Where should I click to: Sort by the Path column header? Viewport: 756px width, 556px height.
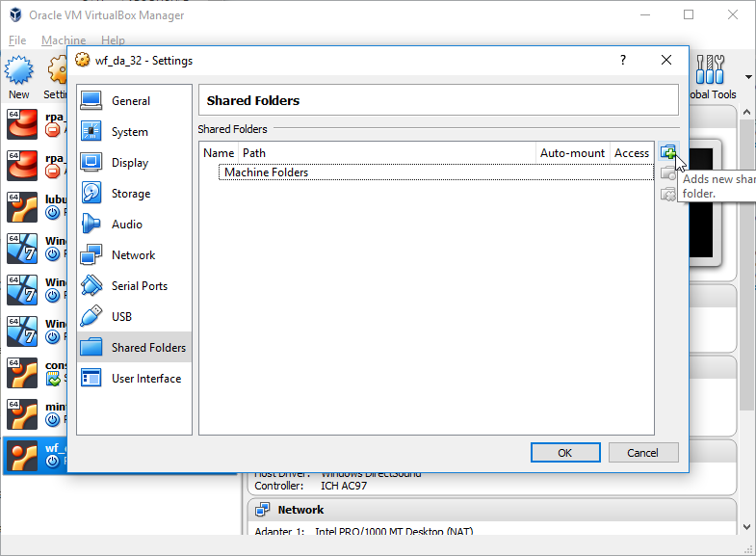pos(387,153)
